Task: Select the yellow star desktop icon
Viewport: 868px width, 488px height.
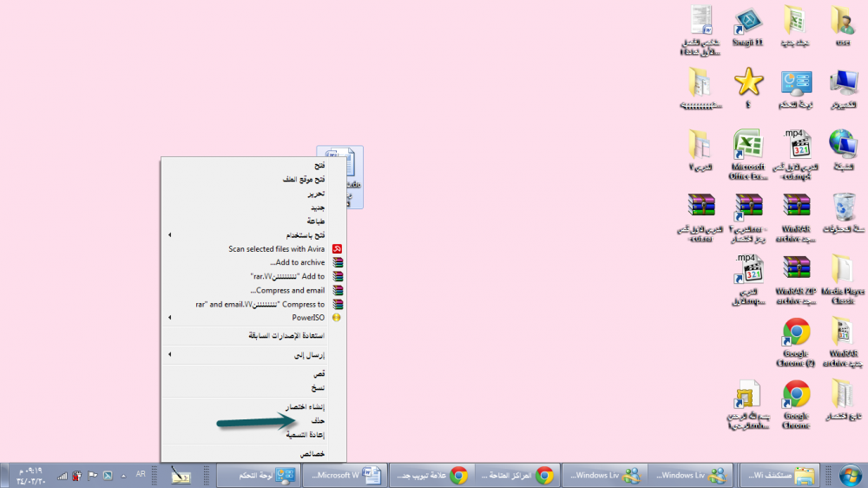Action: coord(747,83)
